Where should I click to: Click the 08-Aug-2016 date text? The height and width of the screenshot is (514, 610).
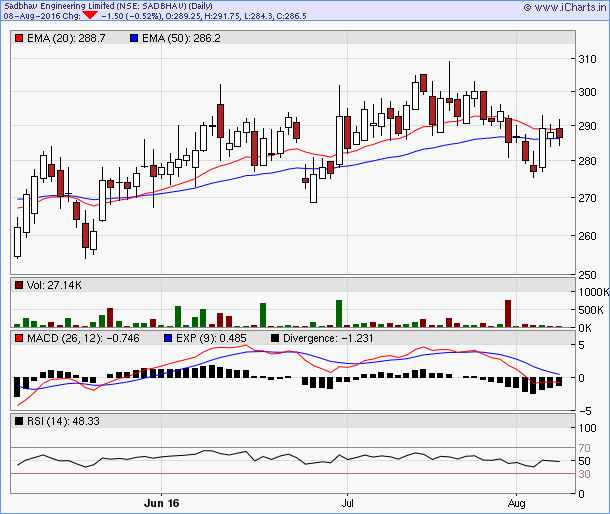coord(32,16)
